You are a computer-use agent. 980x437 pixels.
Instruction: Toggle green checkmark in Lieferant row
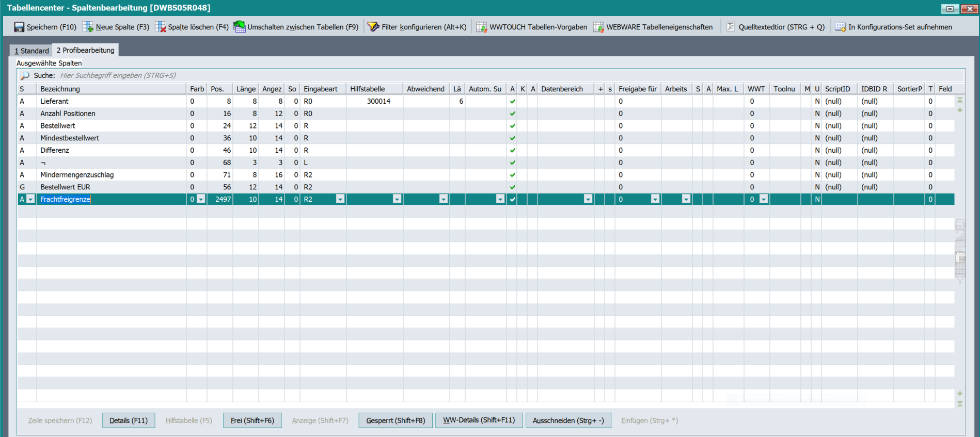pos(512,102)
